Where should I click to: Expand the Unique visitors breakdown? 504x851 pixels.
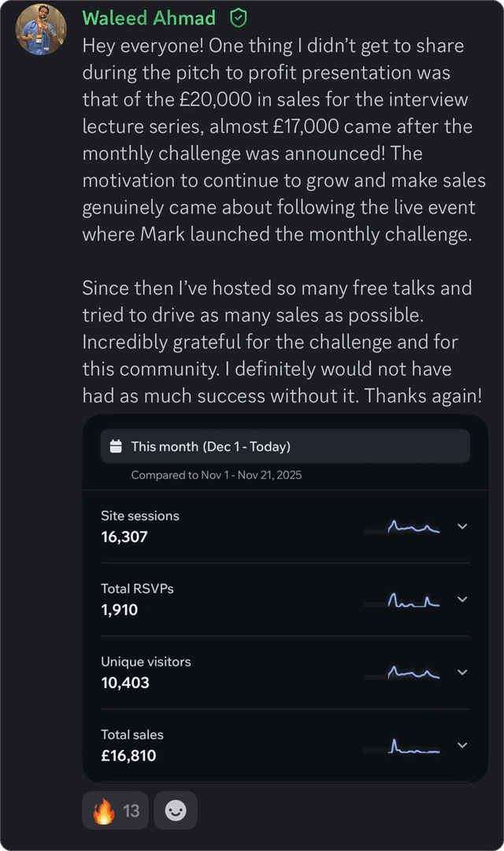(461, 672)
